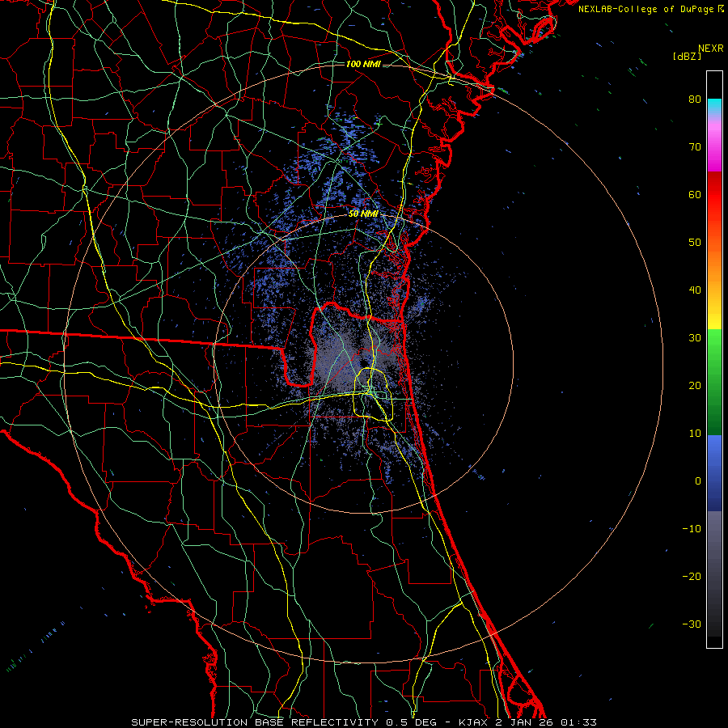Click the 50 NMI range ring label
728x728 pixels.
pyautogui.click(x=363, y=214)
